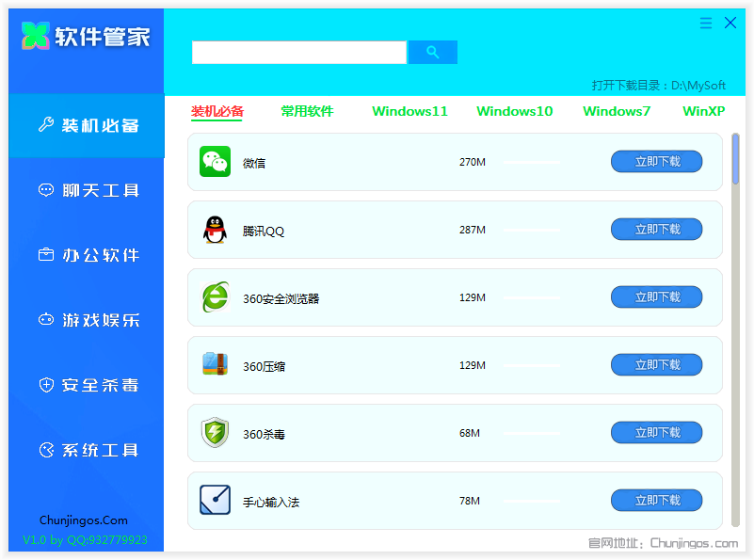Click the gamepad icon beside 游戏娱乐

46,319
